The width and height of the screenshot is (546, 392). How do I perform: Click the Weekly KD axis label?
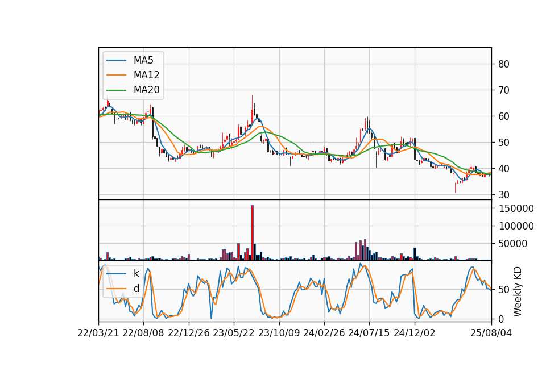(518, 291)
